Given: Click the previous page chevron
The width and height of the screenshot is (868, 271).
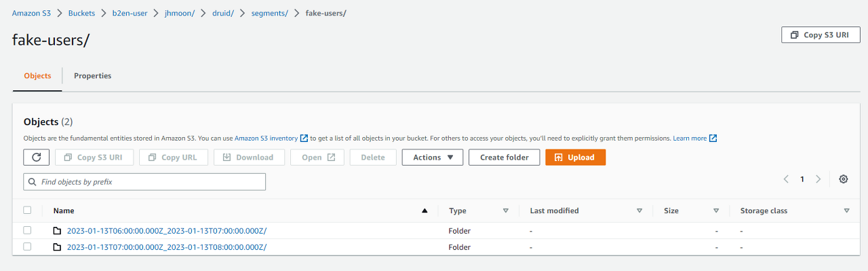Looking at the screenshot, I should (x=786, y=179).
